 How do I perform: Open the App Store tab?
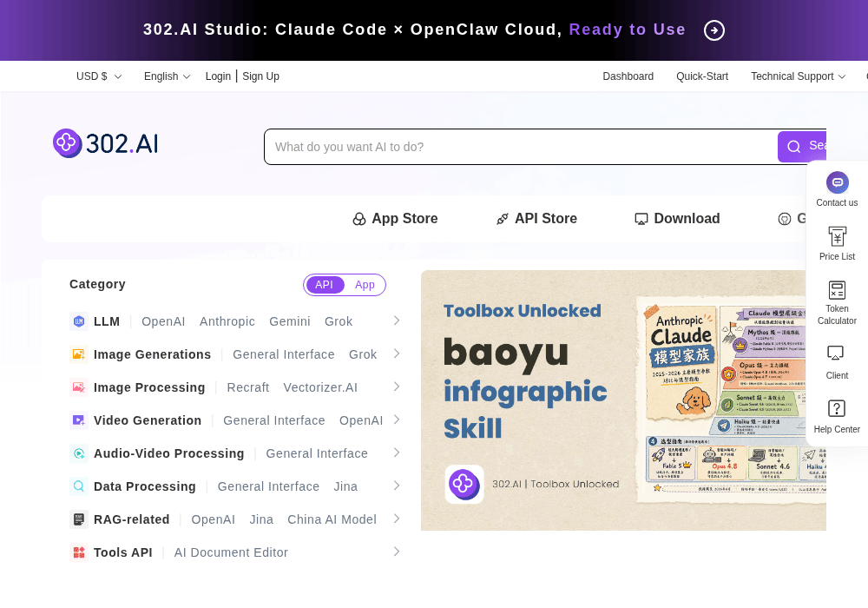(395, 219)
